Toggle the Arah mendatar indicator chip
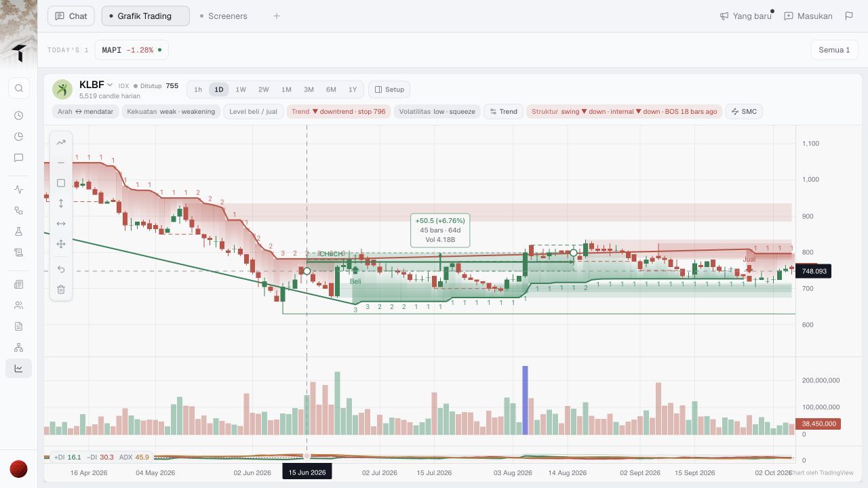Image resolution: width=868 pixels, height=488 pixels. [x=85, y=112]
